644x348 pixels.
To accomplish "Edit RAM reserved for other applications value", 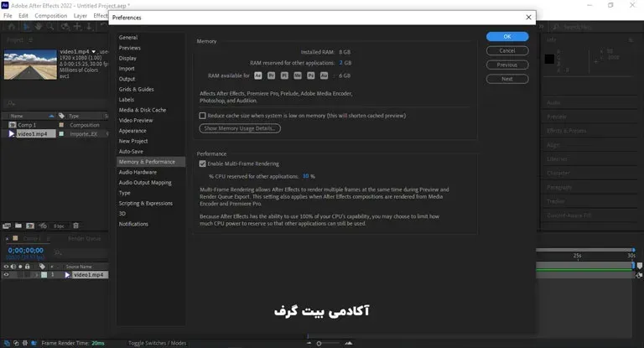I will tap(341, 63).
